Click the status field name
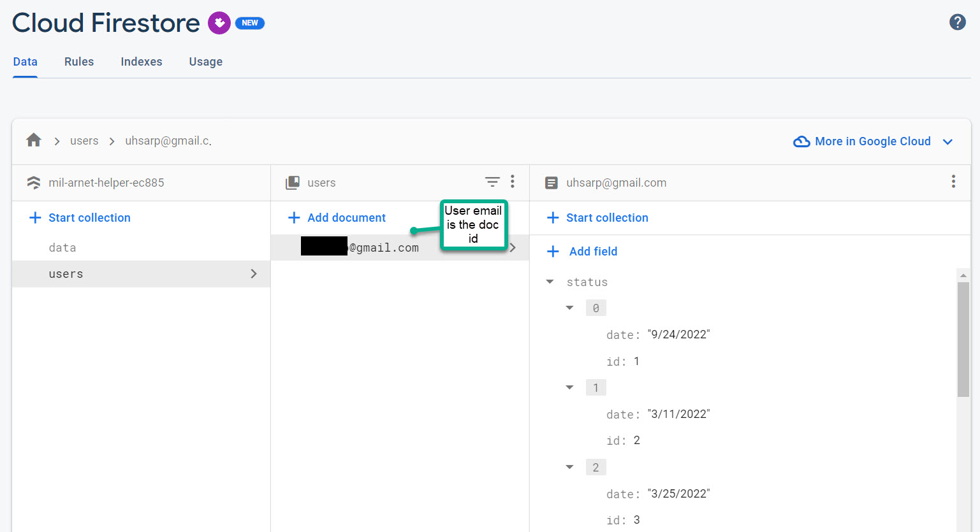This screenshot has width=980, height=532. point(587,282)
